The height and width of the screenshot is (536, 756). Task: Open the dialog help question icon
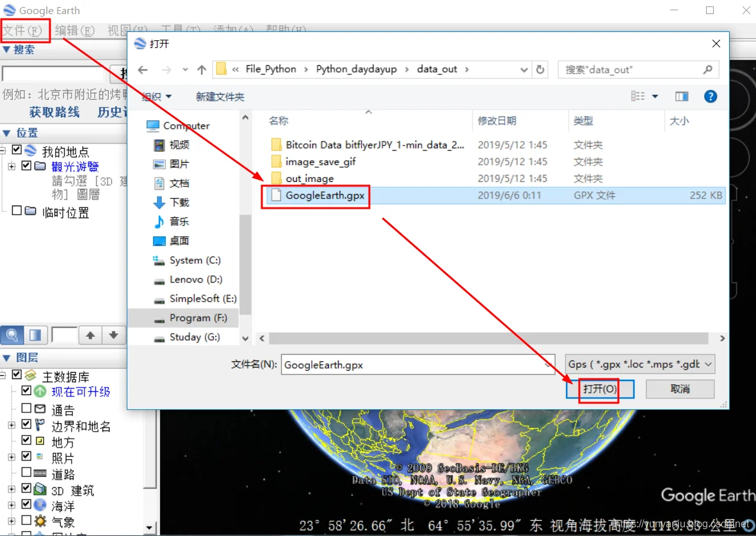tap(710, 97)
